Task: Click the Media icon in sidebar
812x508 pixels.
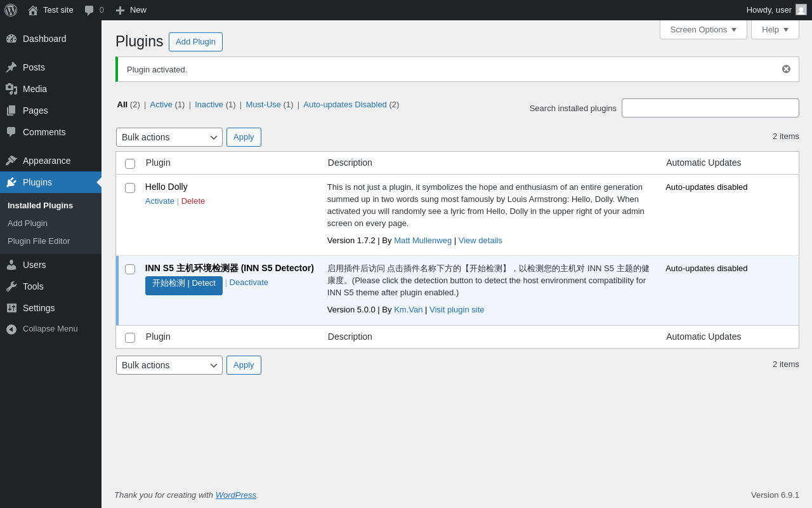Action: pos(11,89)
